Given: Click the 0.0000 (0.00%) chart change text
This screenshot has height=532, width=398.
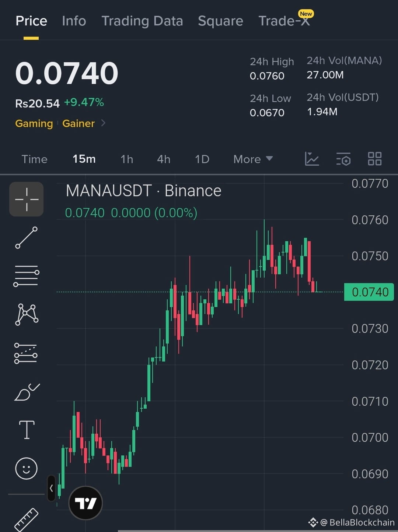Looking at the screenshot, I should (154, 213).
